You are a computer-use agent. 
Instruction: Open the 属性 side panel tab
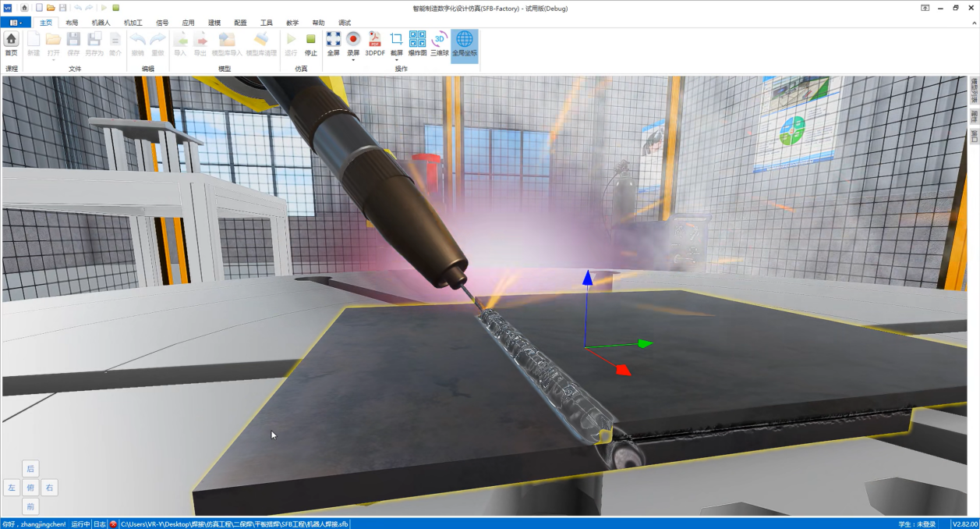click(974, 116)
